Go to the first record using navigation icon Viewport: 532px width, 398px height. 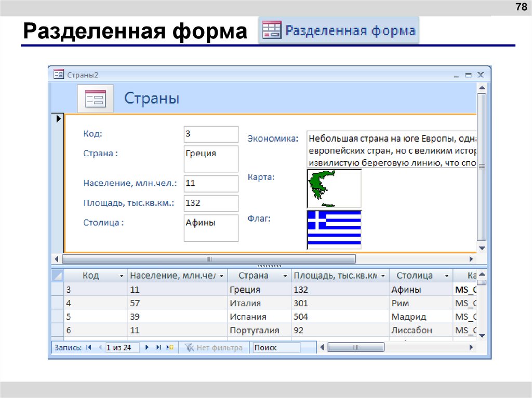click(x=88, y=347)
